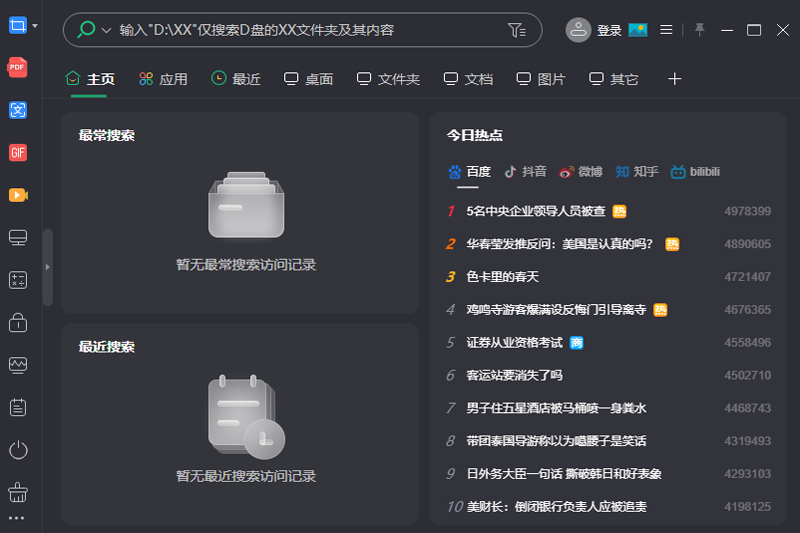
Task: Open the calculator tool in sidebar
Action: pyautogui.click(x=18, y=280)
